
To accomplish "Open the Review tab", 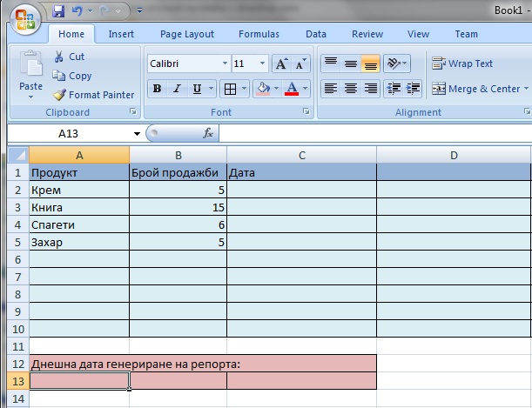I will click(367, 34).
